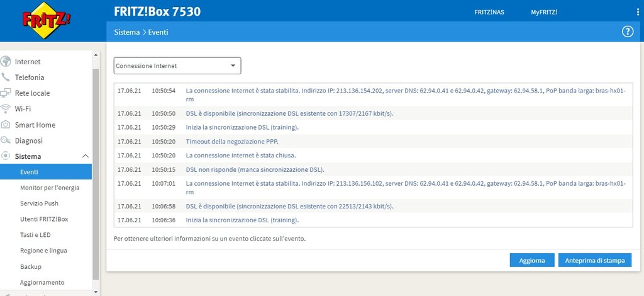
Task: Click Anteprima di stampa button
Action: coord(595,260)
